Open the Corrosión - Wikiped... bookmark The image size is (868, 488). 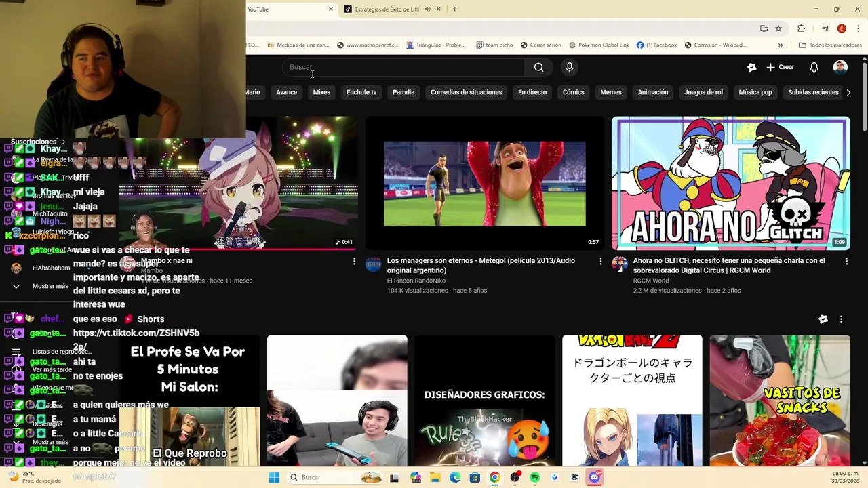[715, 45]
